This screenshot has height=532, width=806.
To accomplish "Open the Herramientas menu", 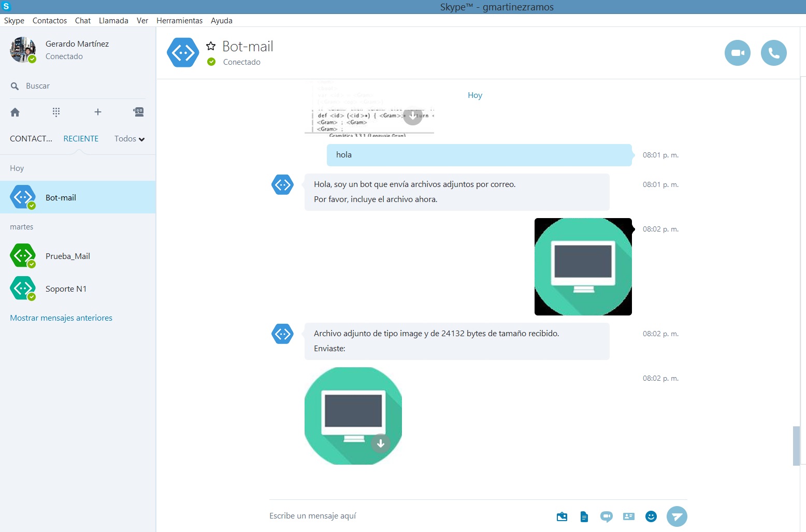I will (179, 21).
